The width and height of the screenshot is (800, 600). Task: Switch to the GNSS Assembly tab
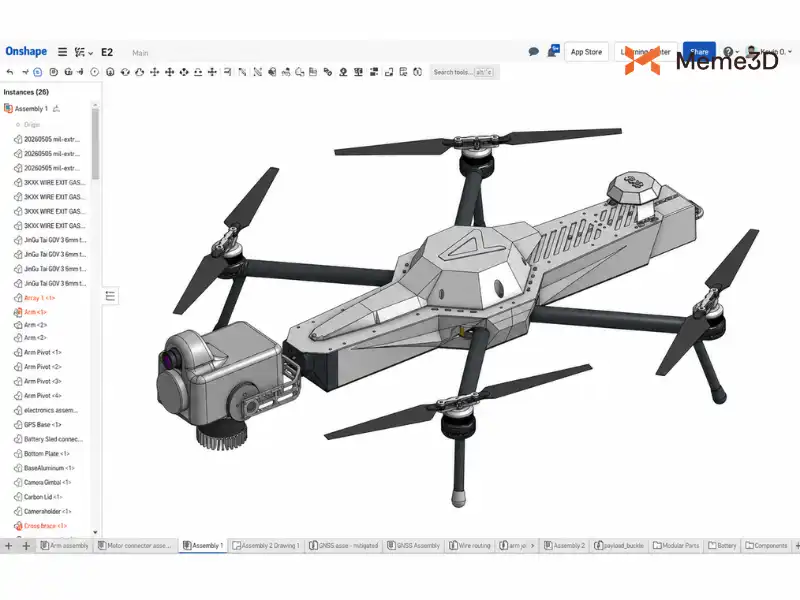click(413, 545)
